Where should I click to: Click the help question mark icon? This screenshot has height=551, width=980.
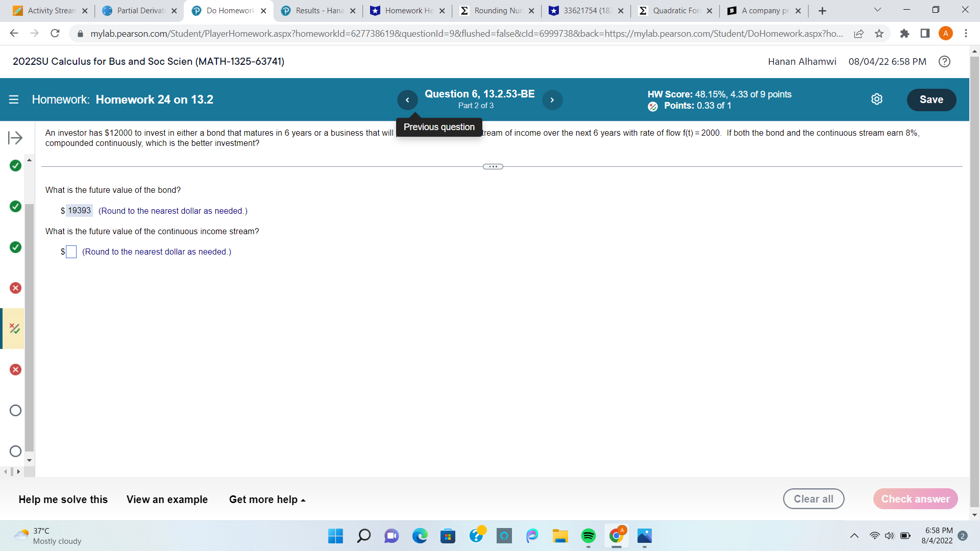944,62
